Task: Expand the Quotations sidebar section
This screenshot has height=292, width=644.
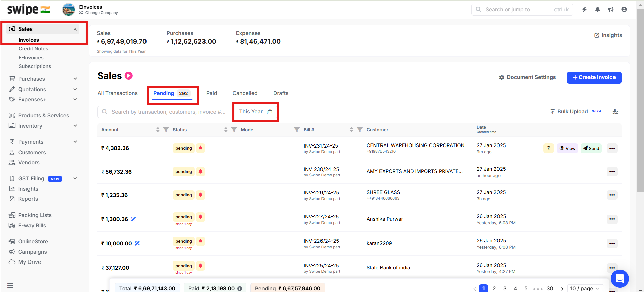Action: pyautogui.click(x=75, y=89)
